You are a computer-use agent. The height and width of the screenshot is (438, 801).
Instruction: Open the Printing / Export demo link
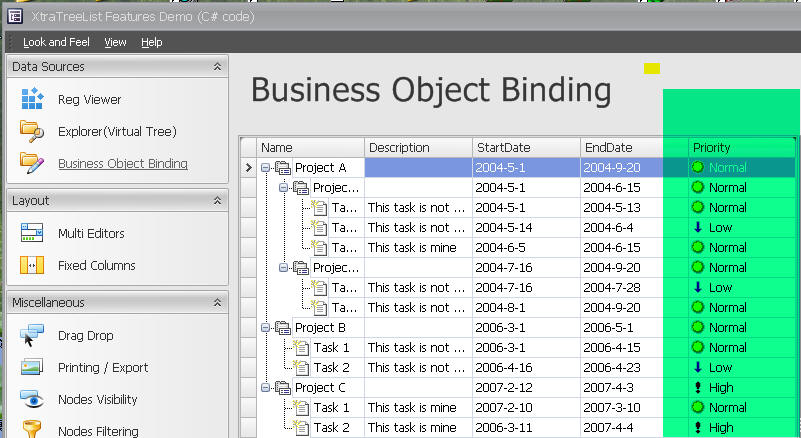[x=103, y=367]
